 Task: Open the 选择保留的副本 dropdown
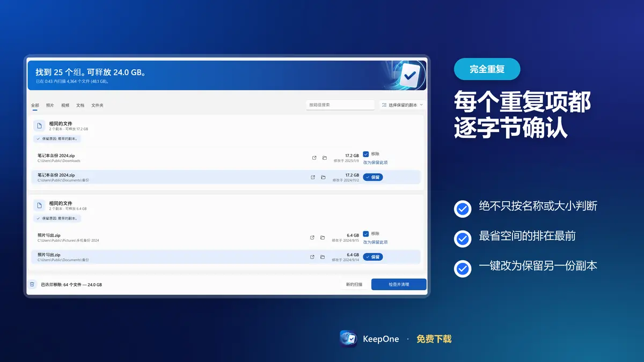(402, 105)
